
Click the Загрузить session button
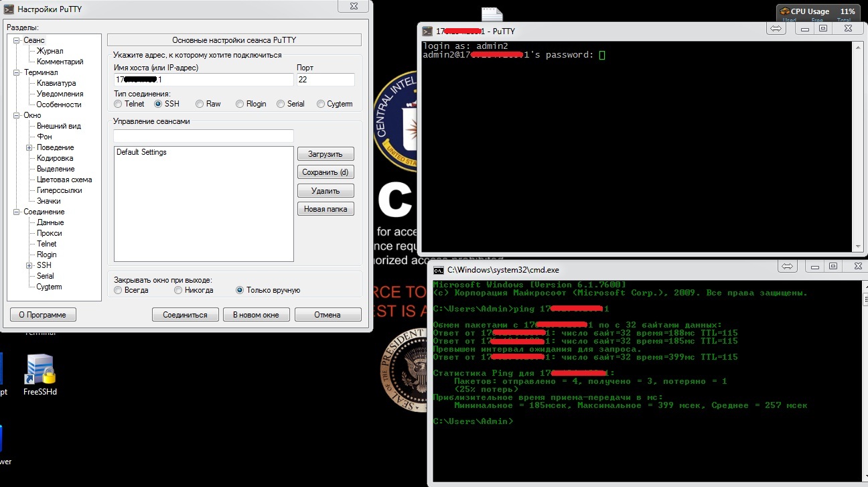(325, 154)
